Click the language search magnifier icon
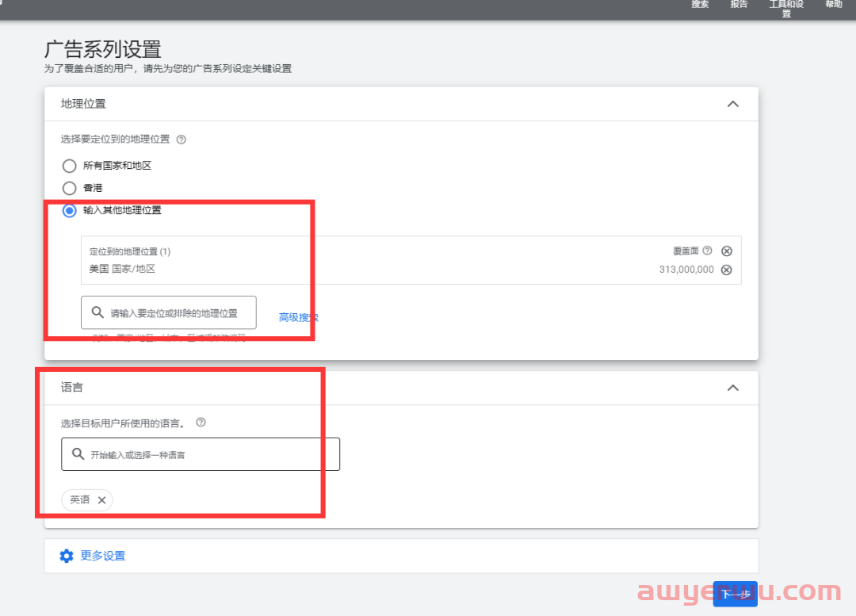 78,453
